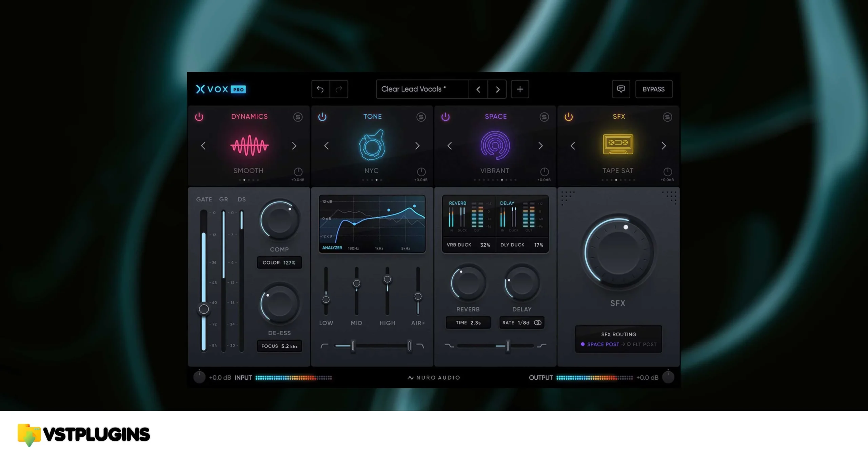Click the delay RATE 1/8d box
Viewport: 868px width, 460px height.
pyautogui.click(x=522, y=323)
